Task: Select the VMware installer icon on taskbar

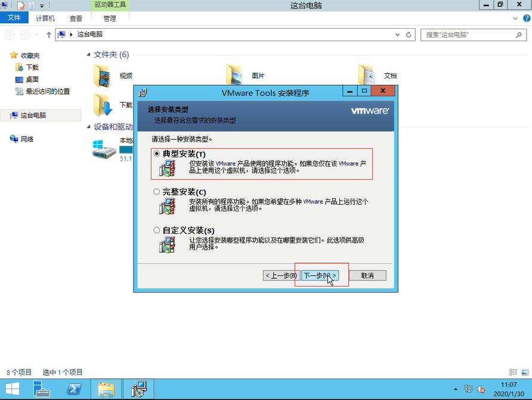Action: click(139, 389)
